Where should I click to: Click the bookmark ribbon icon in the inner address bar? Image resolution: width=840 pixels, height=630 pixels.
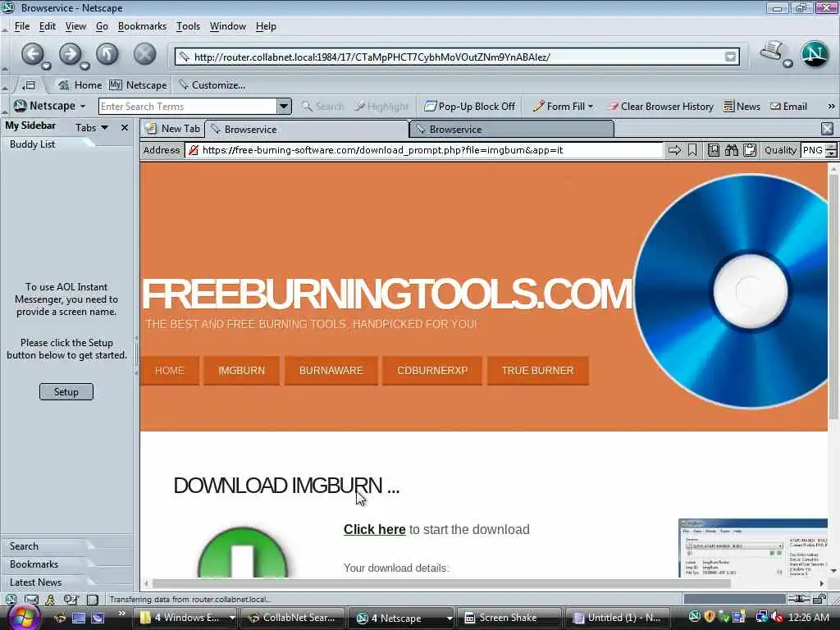point(692,151)
